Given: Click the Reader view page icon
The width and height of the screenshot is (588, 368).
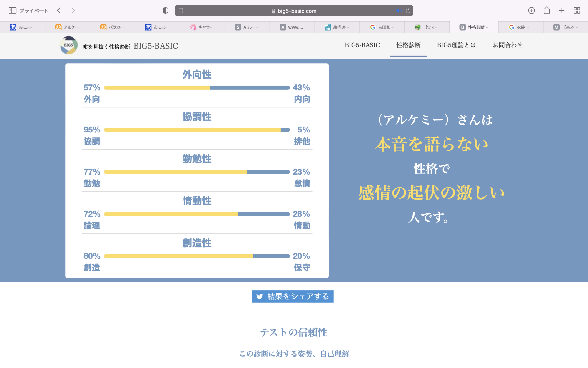Looking at the screenshot, I should coord(181,11).
